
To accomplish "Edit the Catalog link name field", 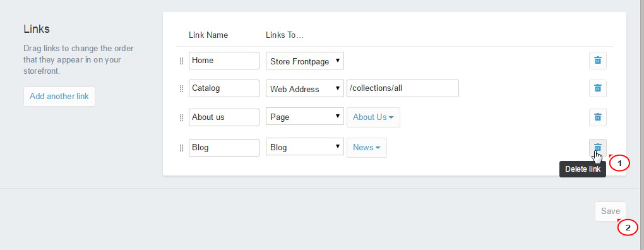I will click(224, 88).
